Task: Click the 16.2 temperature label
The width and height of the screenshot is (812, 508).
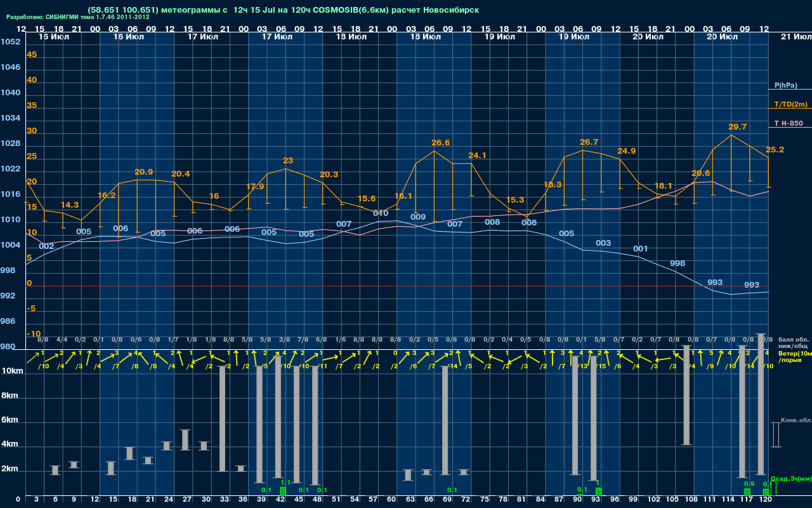Action: coord(107,196)
